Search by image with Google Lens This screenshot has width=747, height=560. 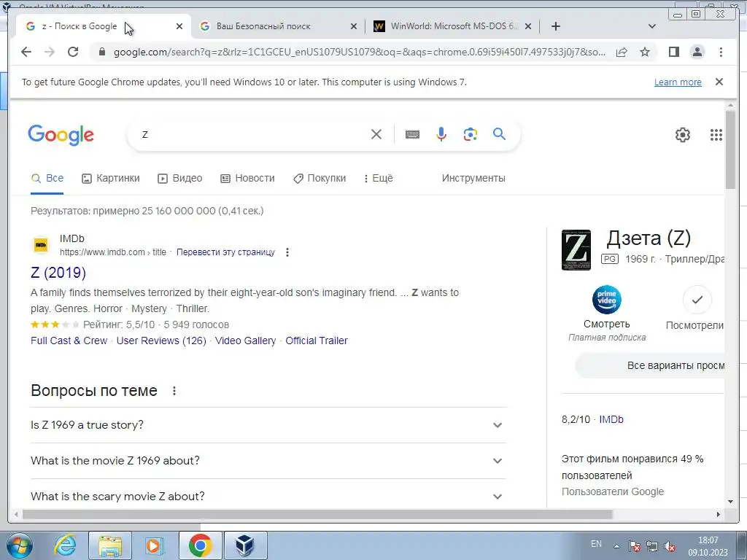point(471,134)
